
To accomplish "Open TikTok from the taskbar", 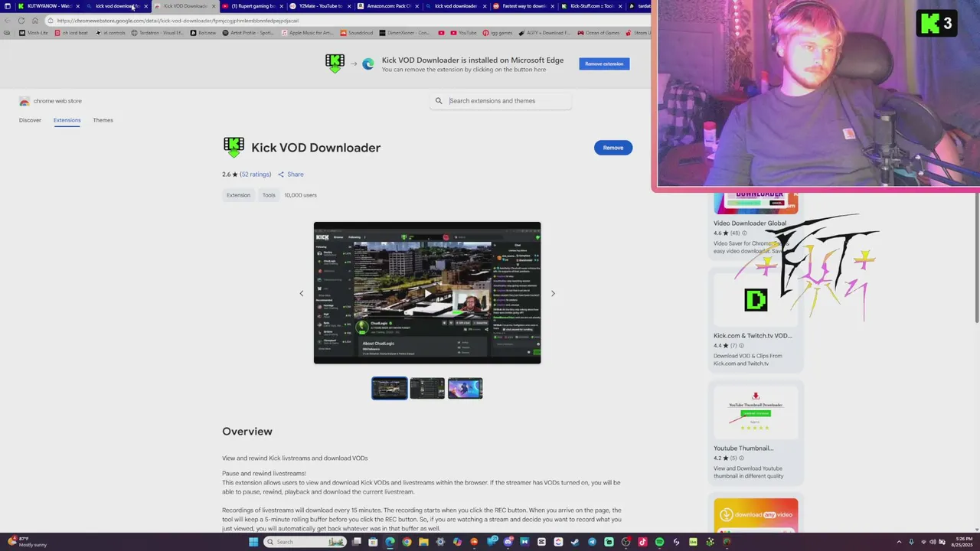I will [642, 542].
